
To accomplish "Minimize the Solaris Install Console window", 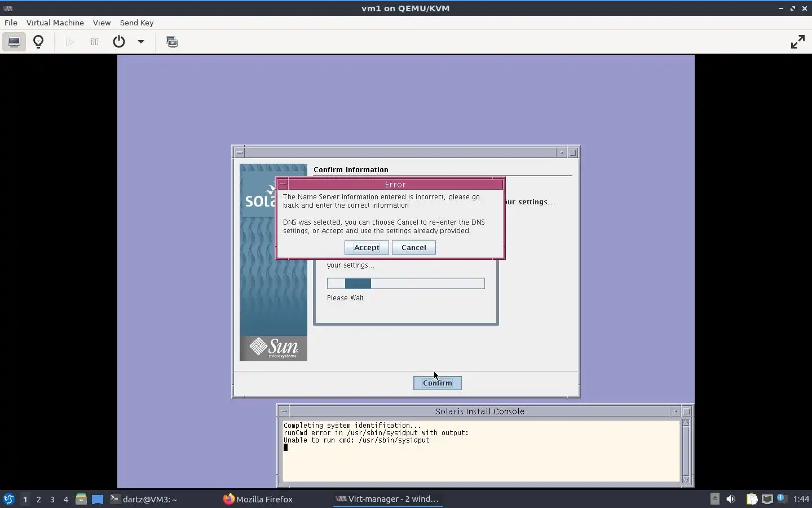I will click(676, 411).
